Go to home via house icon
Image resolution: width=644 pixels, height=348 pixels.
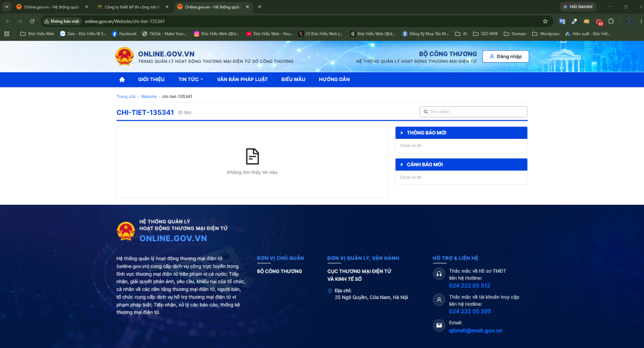[x=122, y=80]
